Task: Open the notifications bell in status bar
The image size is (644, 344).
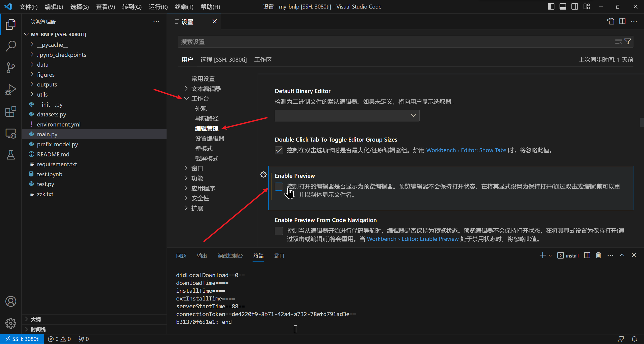Action: pos(634,339)
